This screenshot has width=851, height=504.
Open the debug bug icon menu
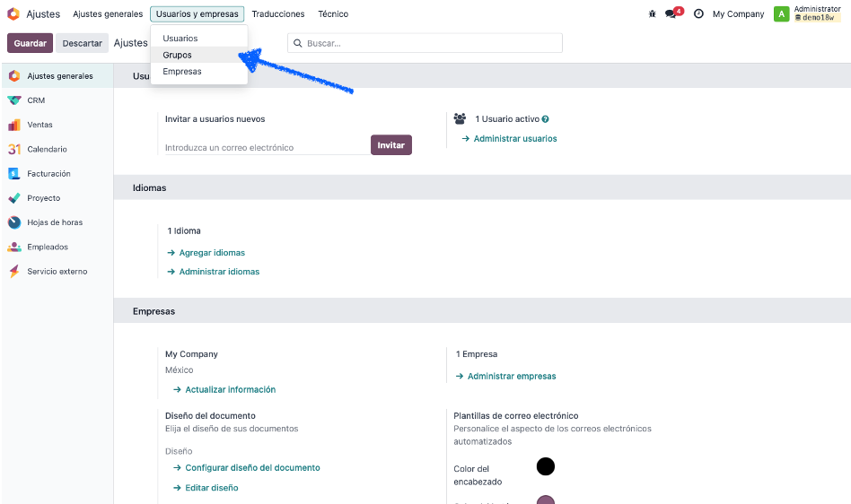(652, 14)
